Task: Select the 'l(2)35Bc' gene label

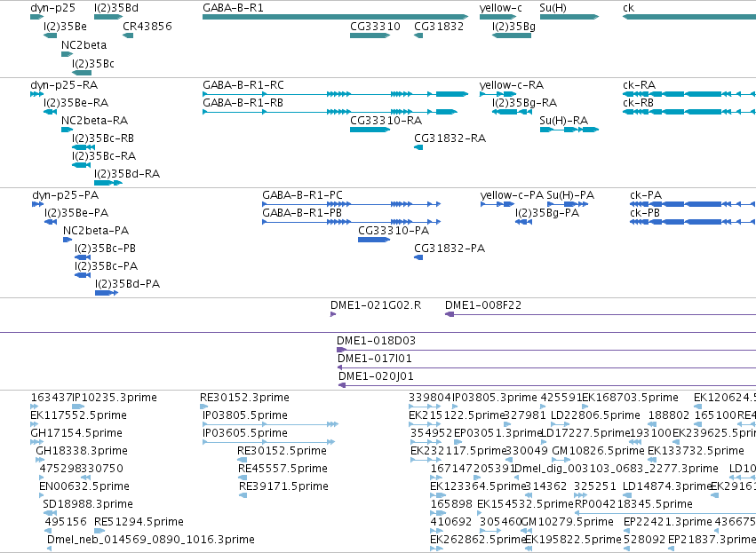Action: click(x=93, y=64)
